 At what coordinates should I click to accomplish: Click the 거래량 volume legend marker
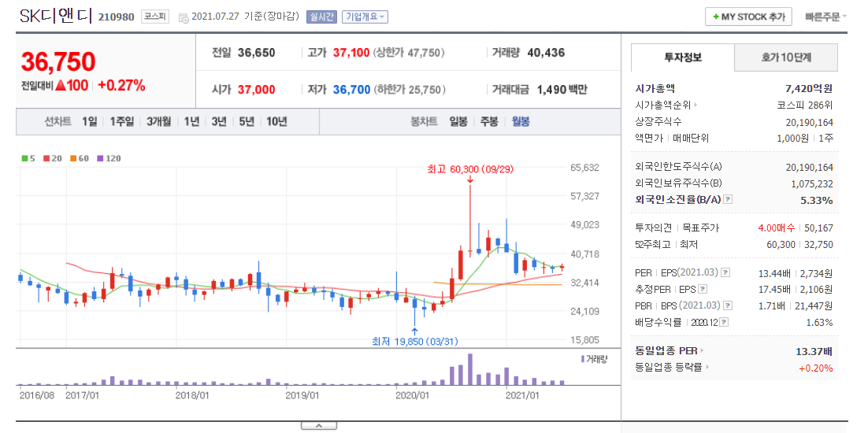[582, 359]
